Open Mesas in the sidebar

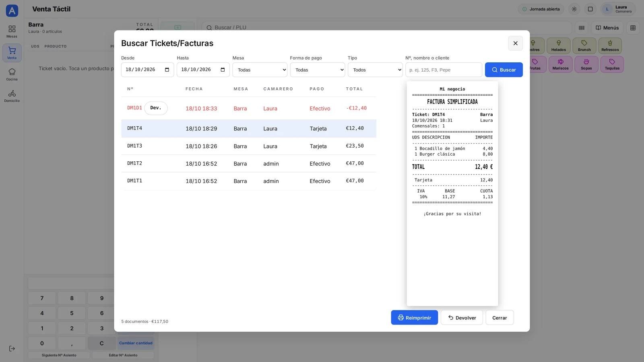12,31
